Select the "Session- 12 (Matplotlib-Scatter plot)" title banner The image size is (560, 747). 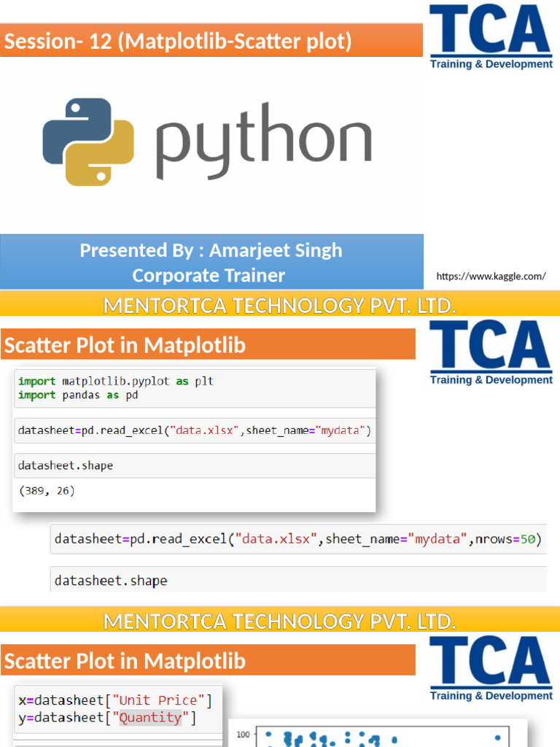tap(211, 41)
